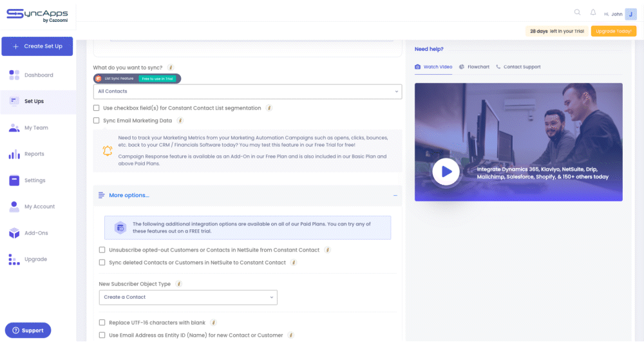The width and height of the screenshot is (644, 349).
Task: Click the Create Set Up button
Action: click(x=37, y=46)
